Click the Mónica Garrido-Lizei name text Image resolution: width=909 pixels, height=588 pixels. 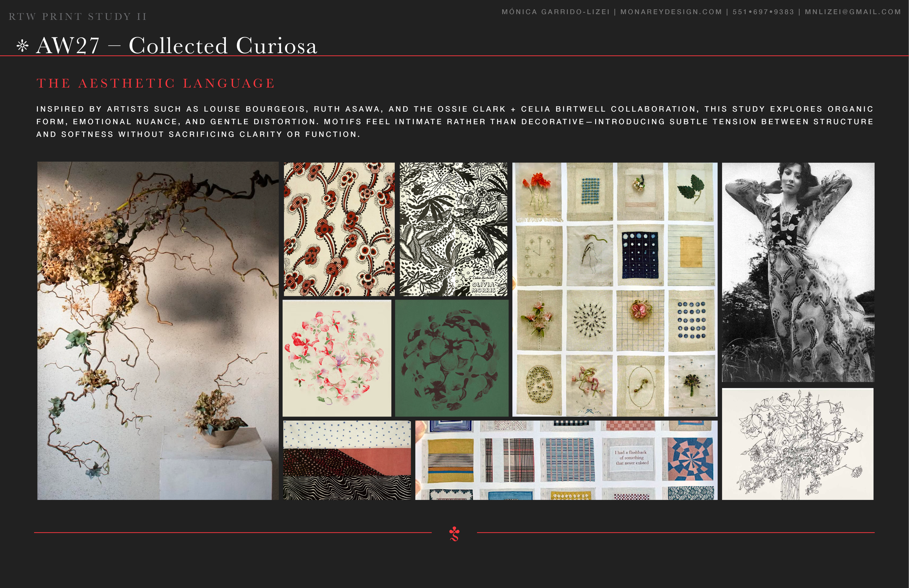tap(555, 12)
